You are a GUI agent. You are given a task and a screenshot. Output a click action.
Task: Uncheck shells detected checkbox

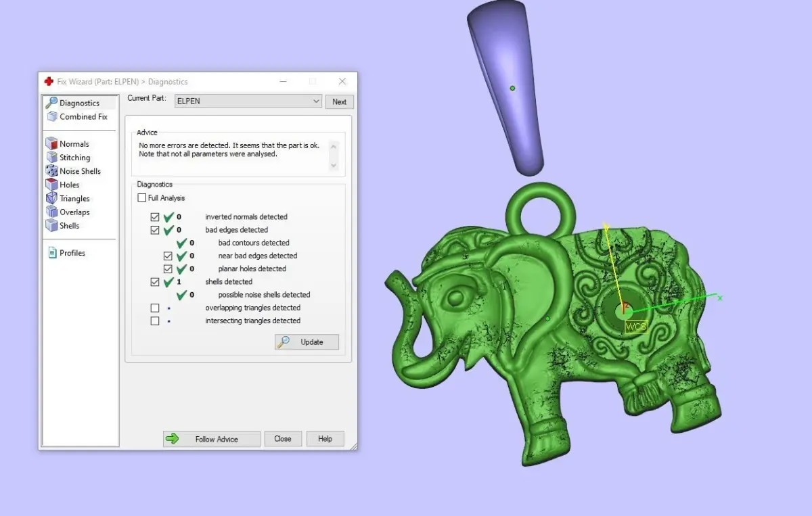pyautogui.click(x=155, y=282)
